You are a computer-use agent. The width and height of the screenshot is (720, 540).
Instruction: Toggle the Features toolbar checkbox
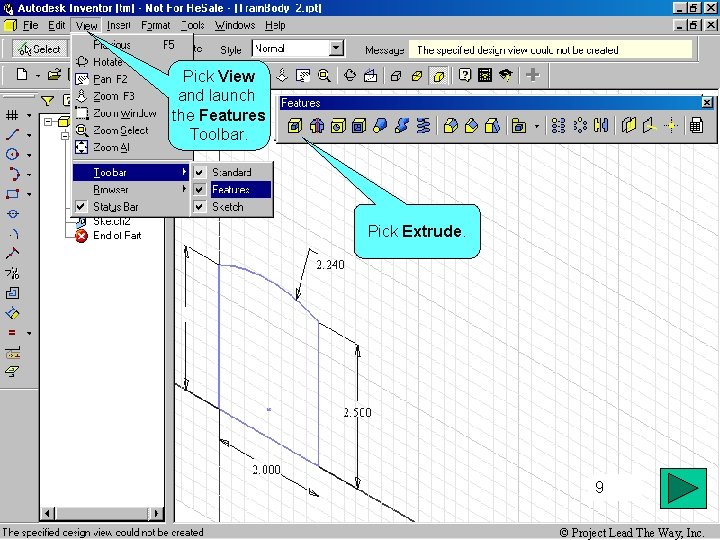click(x=199, y=189)
